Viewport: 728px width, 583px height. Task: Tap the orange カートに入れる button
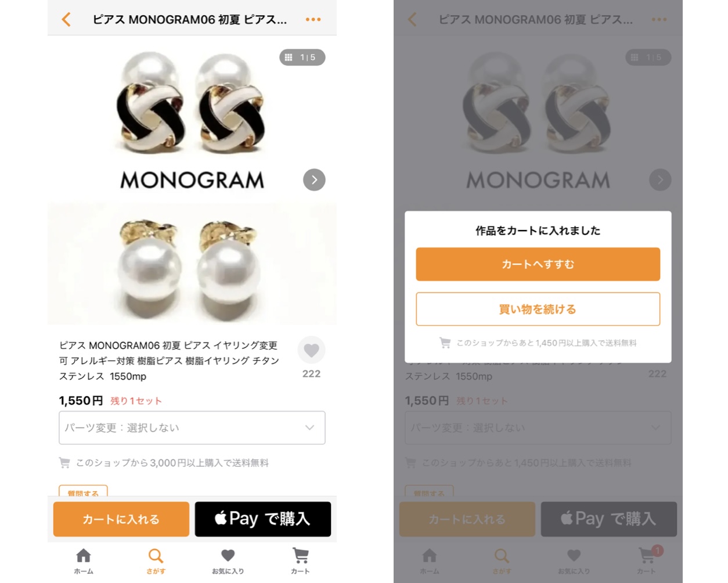click(121, 519)
